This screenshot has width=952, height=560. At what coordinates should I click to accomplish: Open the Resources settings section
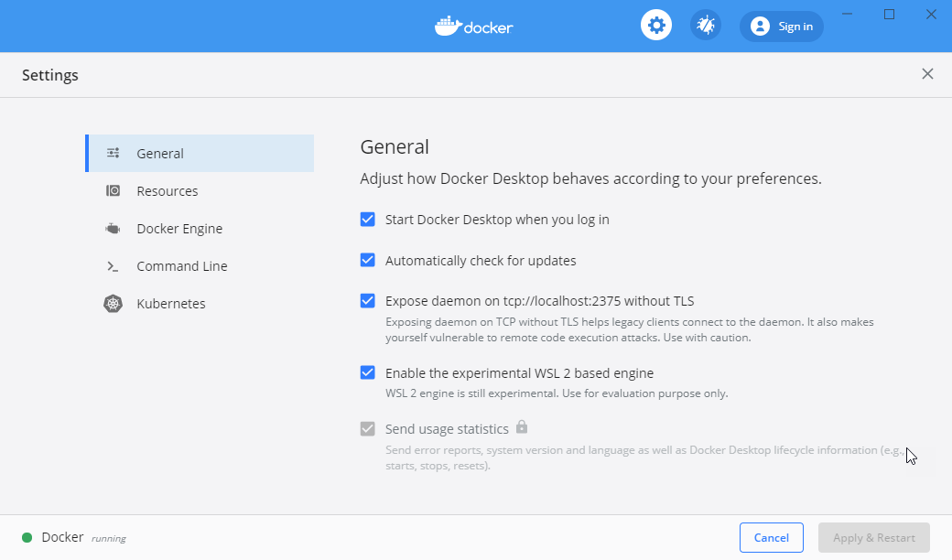[x=200, y=190]
